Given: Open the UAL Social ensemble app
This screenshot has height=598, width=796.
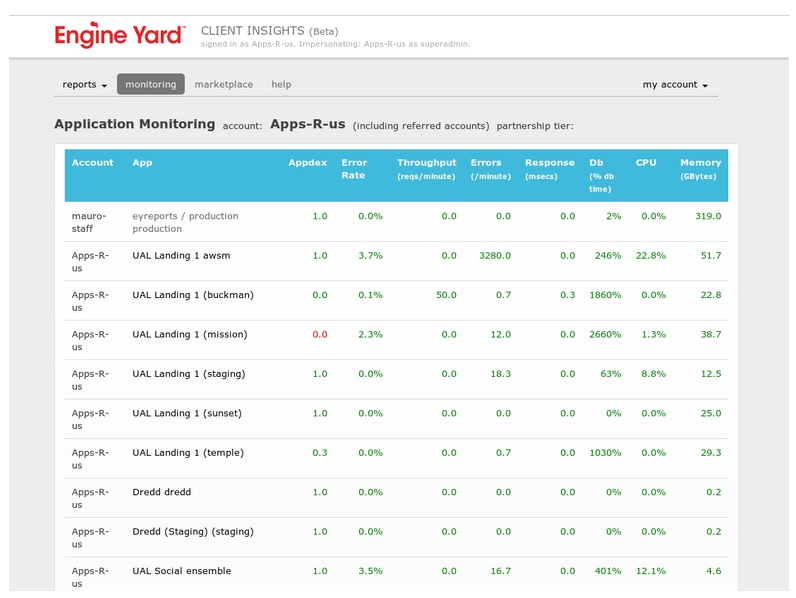Looking at the screenshot, I should click(x=182, y=571).
